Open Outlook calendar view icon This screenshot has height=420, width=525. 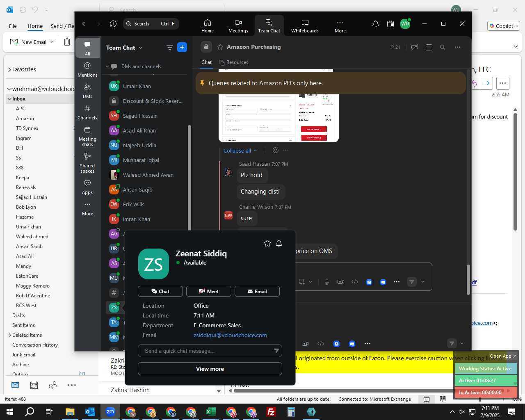point(34,385)
